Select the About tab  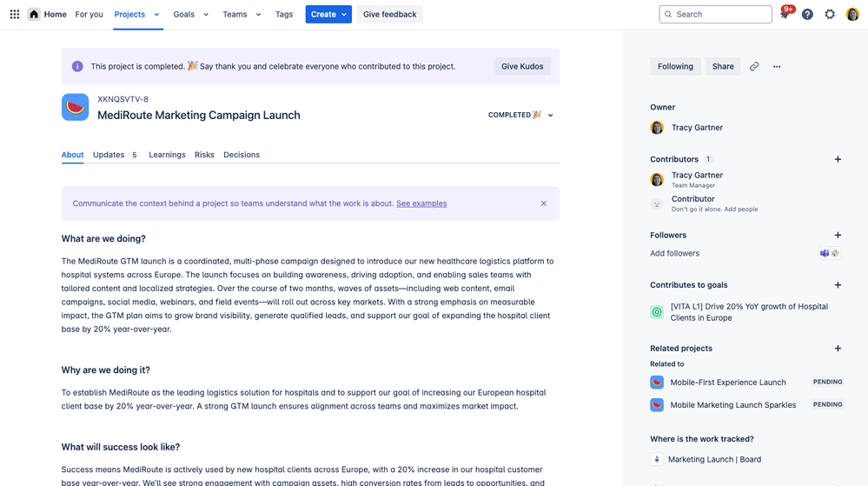pos(72,155)
